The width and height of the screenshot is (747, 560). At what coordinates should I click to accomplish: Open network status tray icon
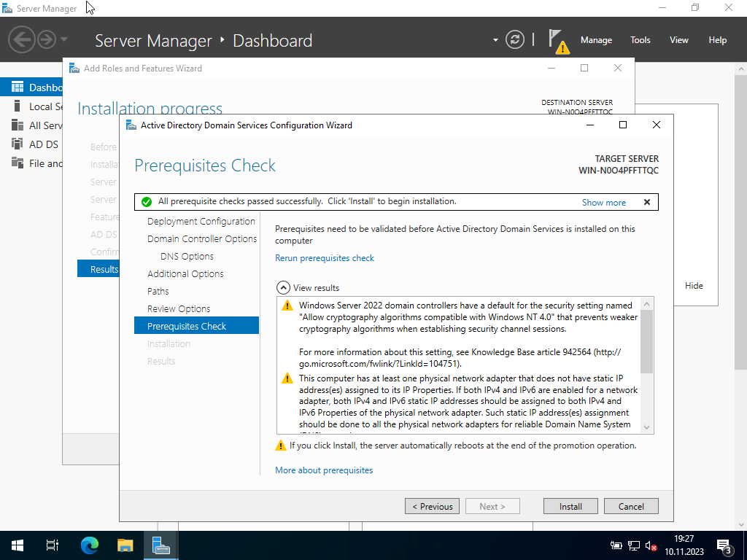coord(634,545)
